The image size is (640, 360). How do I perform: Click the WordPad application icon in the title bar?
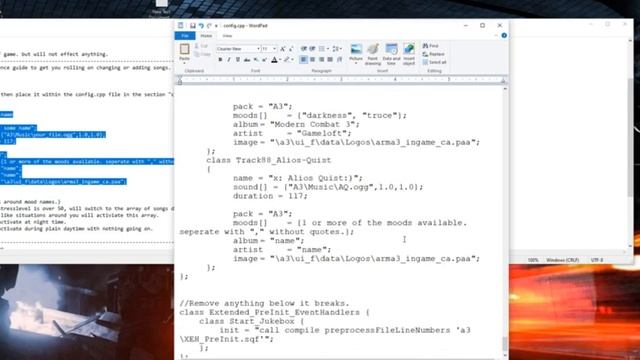point(180,25)
